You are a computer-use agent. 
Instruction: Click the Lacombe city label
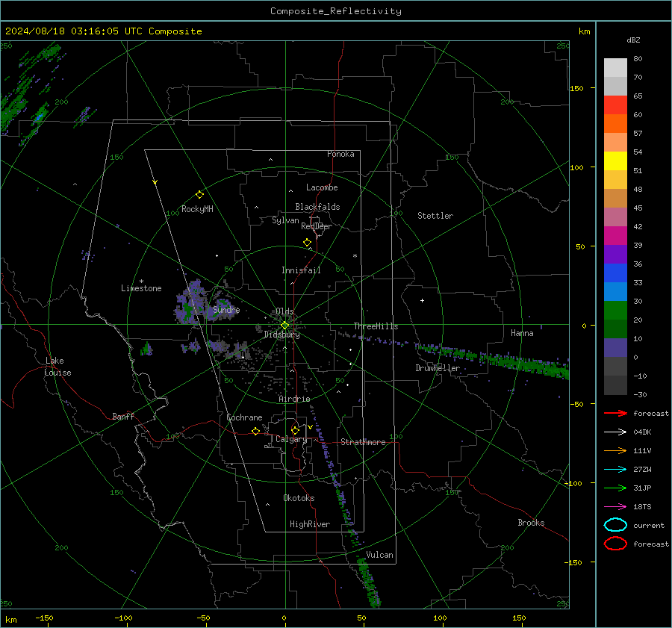(322, 187)
